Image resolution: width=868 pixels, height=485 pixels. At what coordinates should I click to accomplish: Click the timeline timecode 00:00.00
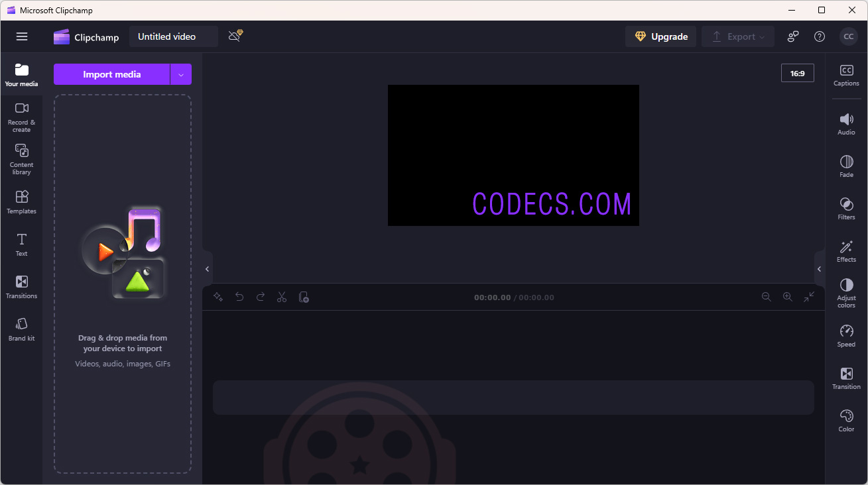point(492,298)
